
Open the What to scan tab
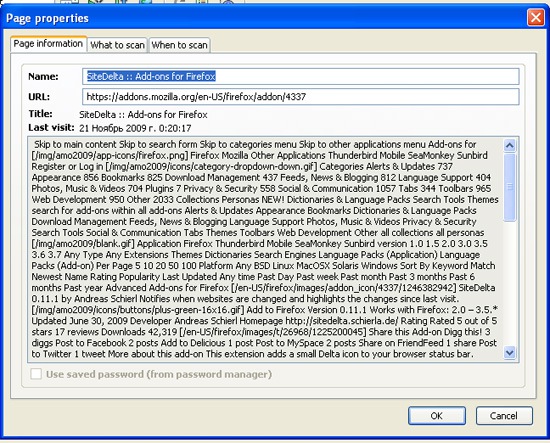click(x=118, y=45)
